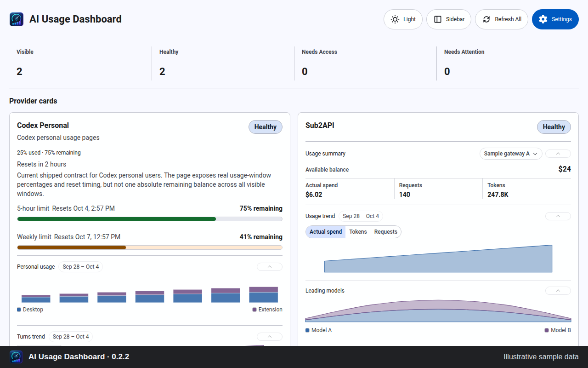
Task: Collapse the Leading models section
Action: 558,291
